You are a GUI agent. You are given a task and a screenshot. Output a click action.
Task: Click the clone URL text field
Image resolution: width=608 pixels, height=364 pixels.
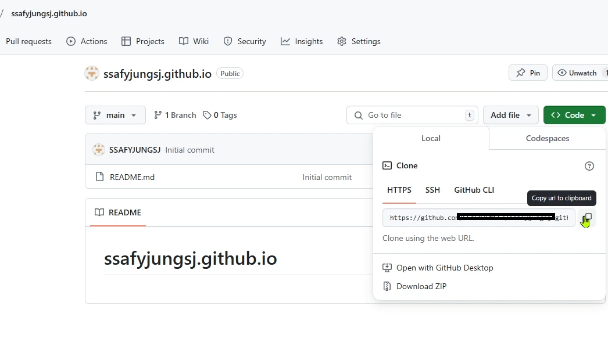pyautogui.click(x=479, y=218)
